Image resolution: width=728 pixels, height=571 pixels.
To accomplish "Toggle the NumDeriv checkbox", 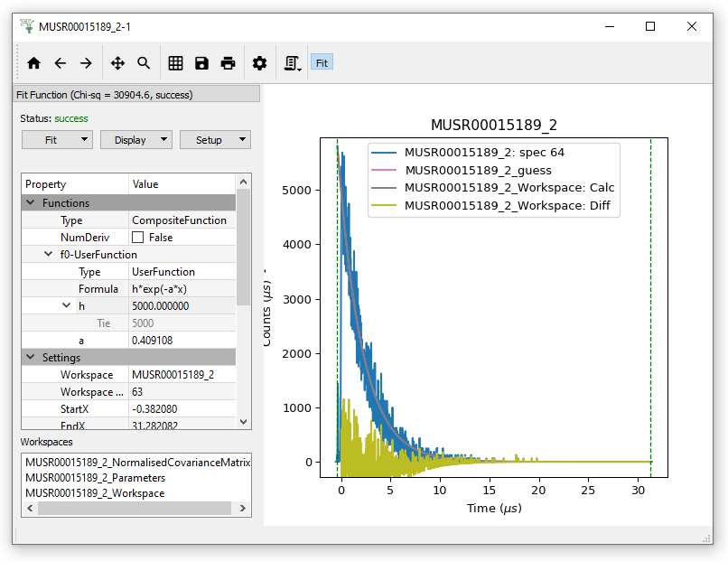I will point(138,238).
